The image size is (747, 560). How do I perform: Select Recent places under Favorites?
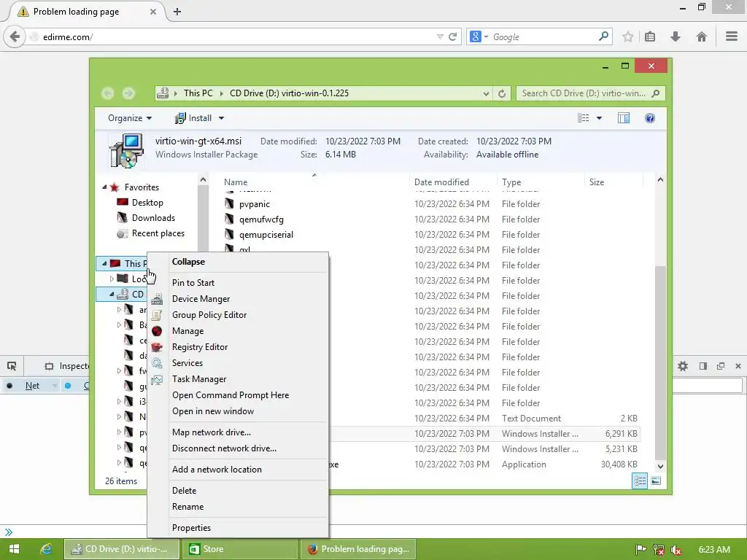[158, 233]
